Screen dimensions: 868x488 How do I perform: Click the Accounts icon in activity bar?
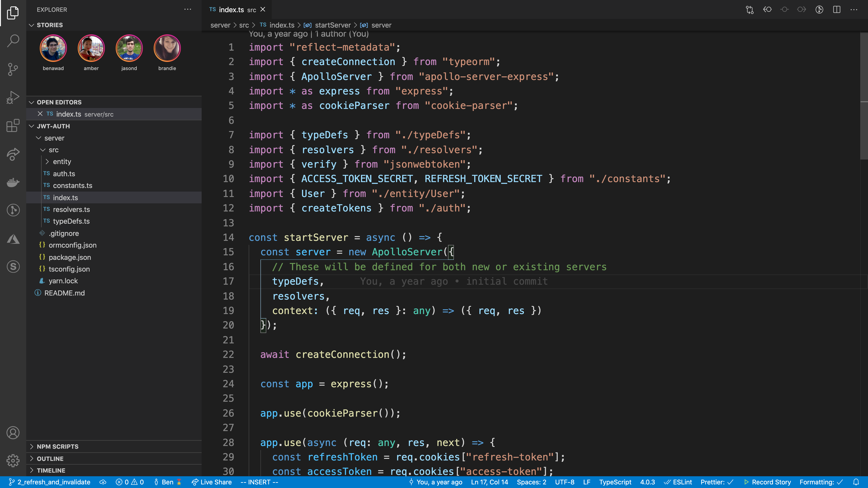(13, 432)
